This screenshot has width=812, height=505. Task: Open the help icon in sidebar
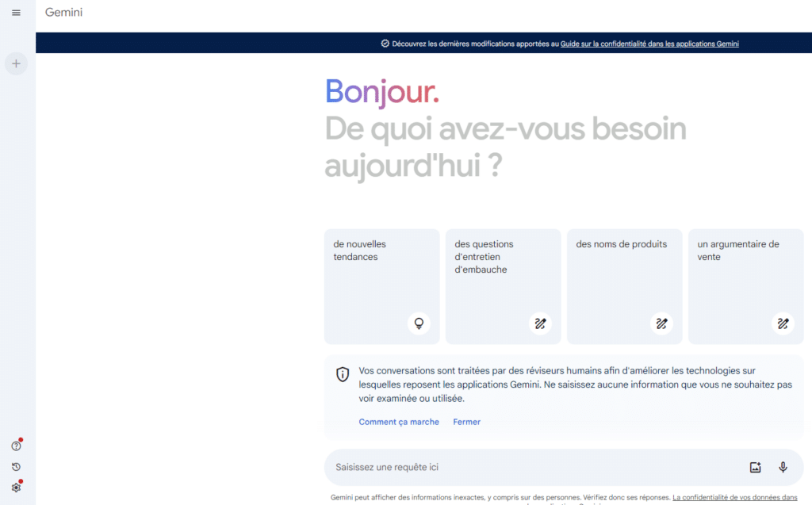click(16, 446)
